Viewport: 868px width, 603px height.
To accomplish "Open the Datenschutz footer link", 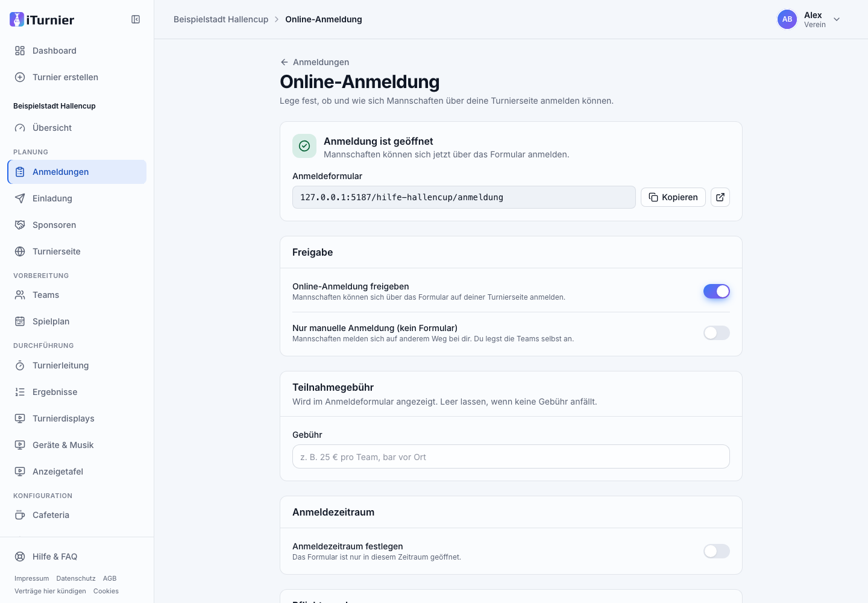I will (x=76, y=578).
